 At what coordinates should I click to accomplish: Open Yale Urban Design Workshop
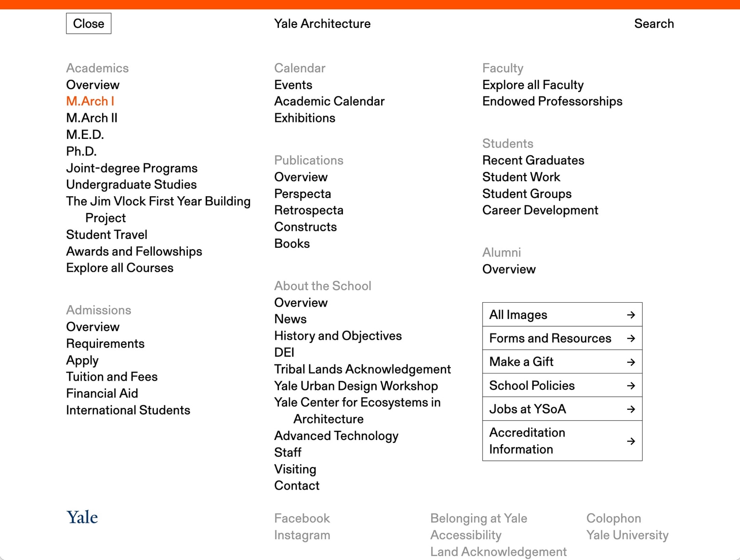pos(356,386)
